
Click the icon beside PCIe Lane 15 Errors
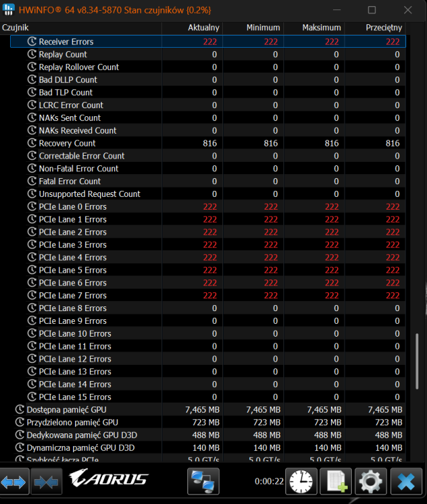click(32, 396)
